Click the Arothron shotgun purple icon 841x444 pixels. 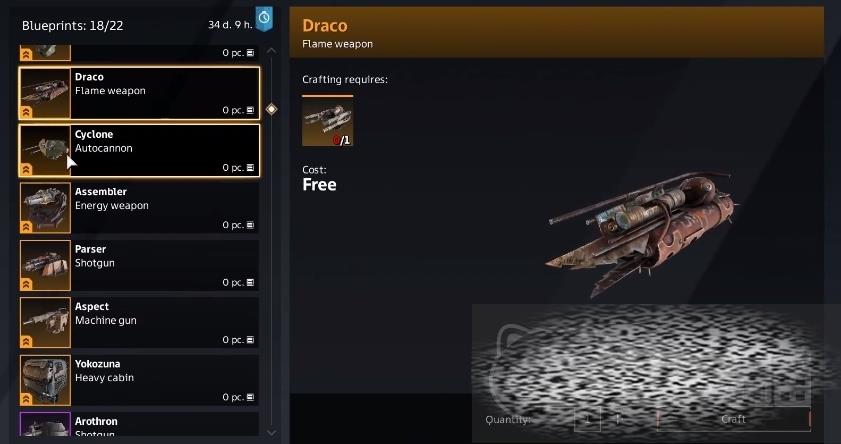[x=45, y=424]
